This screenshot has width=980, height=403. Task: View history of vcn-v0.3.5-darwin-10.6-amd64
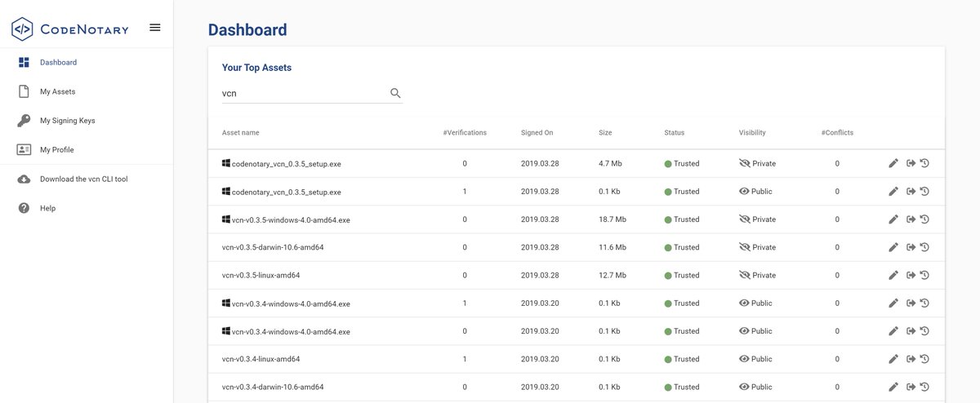click(924, 247)
